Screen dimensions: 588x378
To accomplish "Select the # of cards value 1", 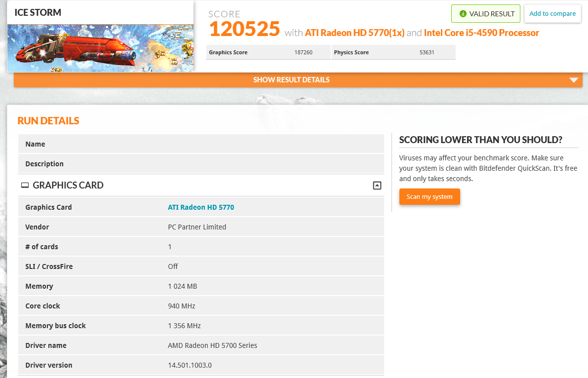I will [x=169, y=247].
